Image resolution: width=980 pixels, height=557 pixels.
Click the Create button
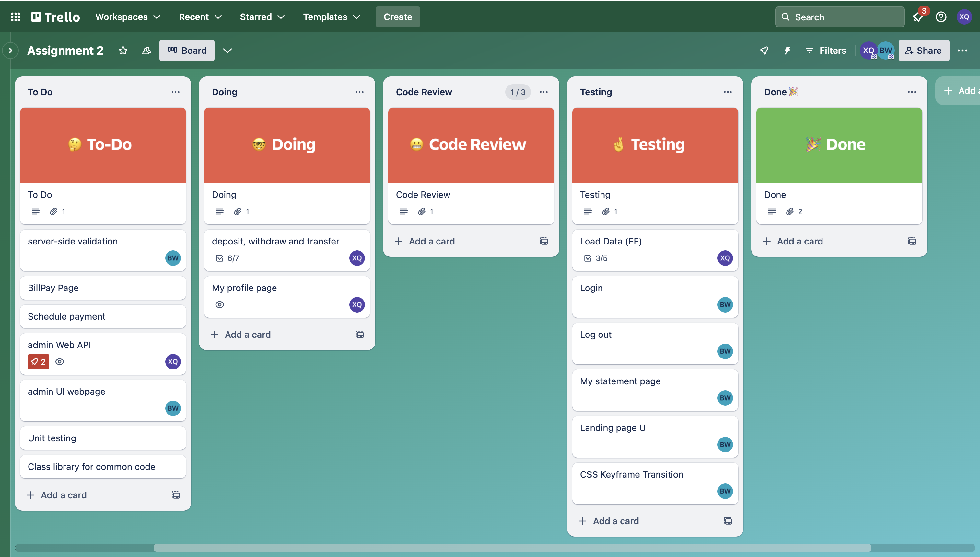(397, 17)
